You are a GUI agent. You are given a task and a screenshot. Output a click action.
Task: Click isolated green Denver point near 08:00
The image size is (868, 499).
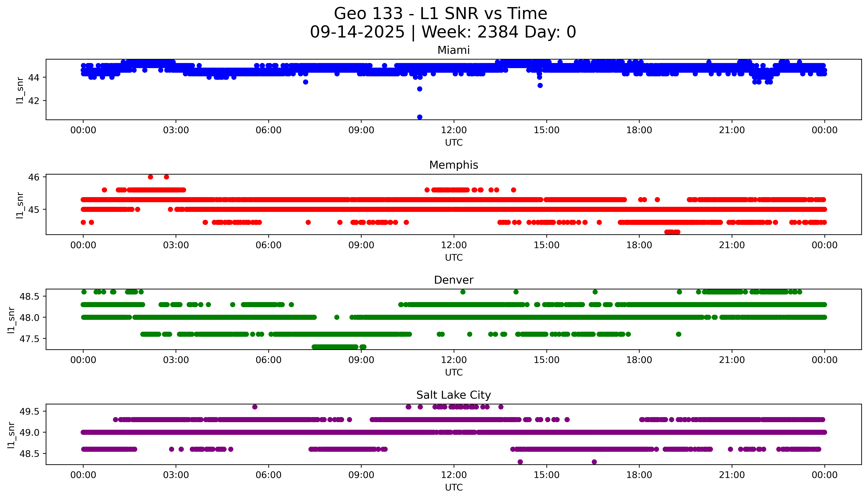[337, 317]
